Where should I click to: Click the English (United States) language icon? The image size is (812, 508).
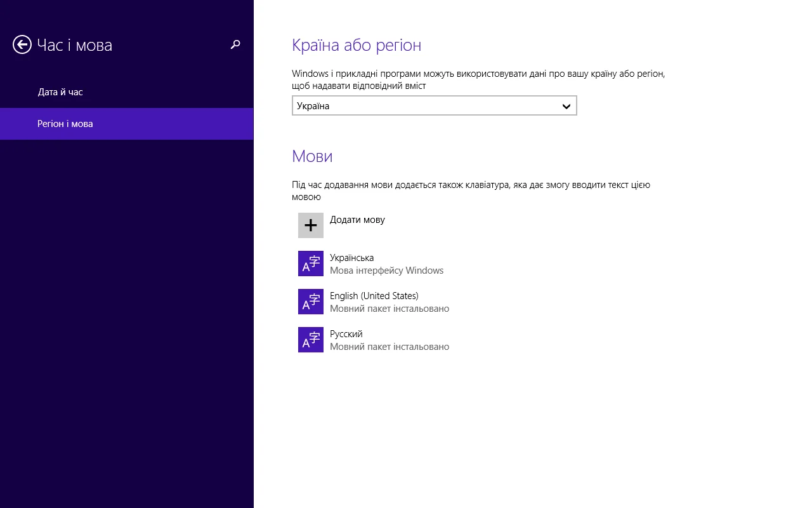pos(311,302)
